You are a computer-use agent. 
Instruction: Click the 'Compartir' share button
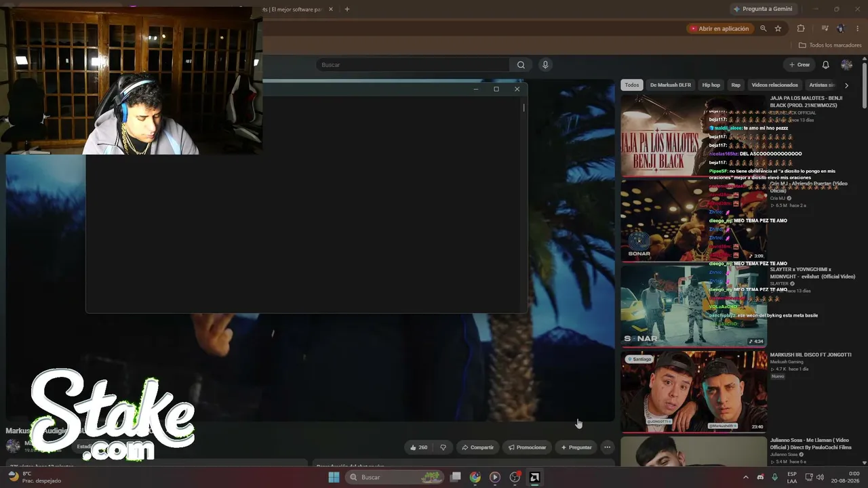tap(477, 447)
